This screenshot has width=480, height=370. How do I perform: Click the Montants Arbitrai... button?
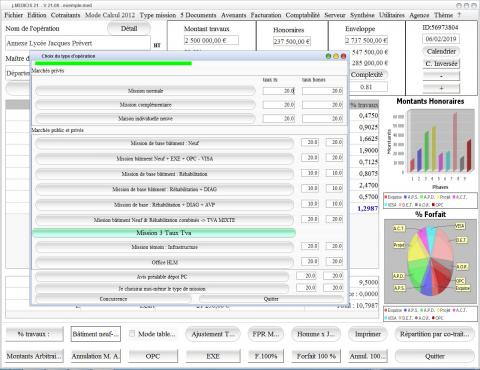click(x=34, y=356)
